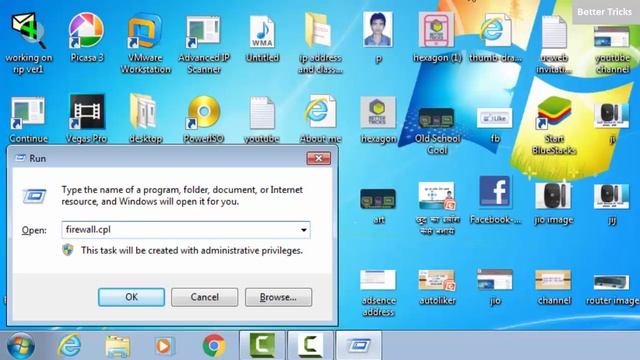Select the hexagon (1) image file

pos(437,38)
